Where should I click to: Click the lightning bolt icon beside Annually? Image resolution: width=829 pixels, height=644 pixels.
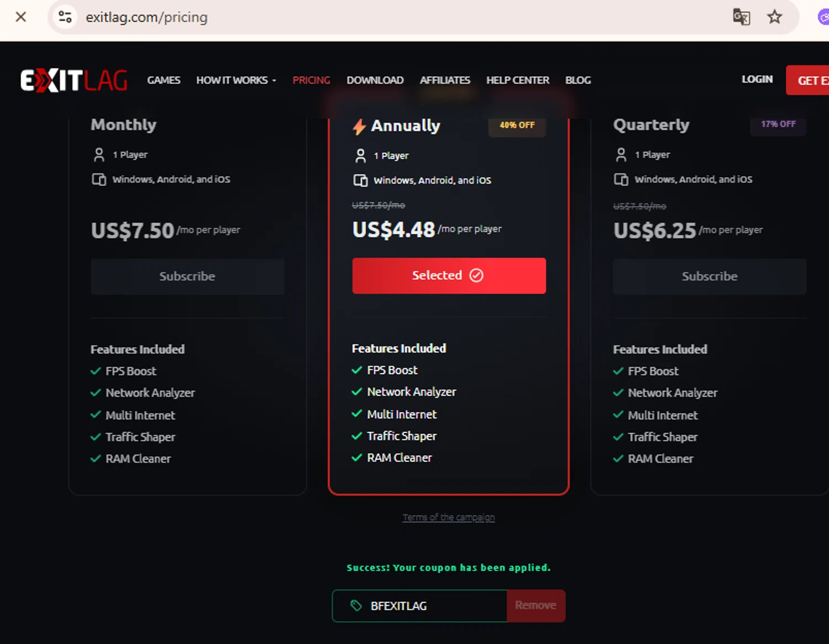pyautogui.click(x=359, y=127)
